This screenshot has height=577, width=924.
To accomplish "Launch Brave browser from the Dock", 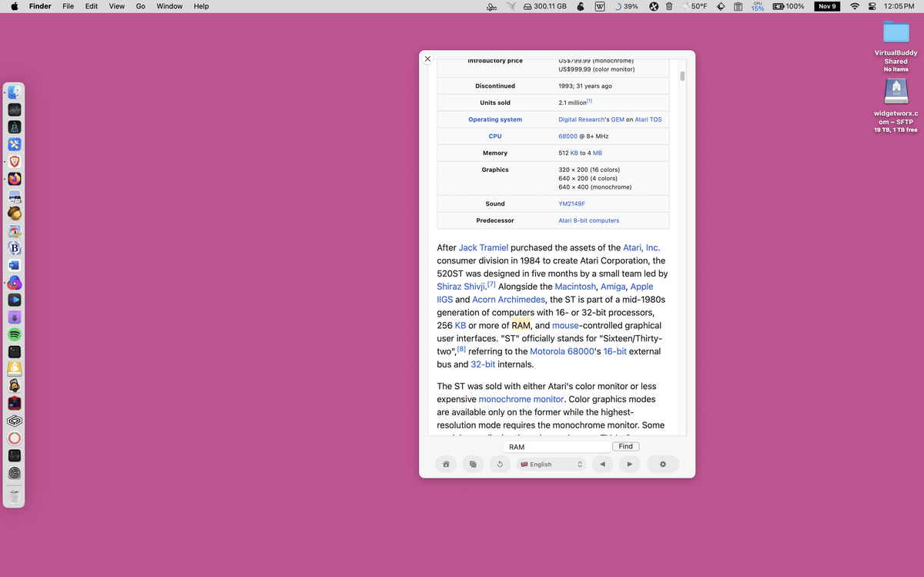I will [x=15, y=162].
